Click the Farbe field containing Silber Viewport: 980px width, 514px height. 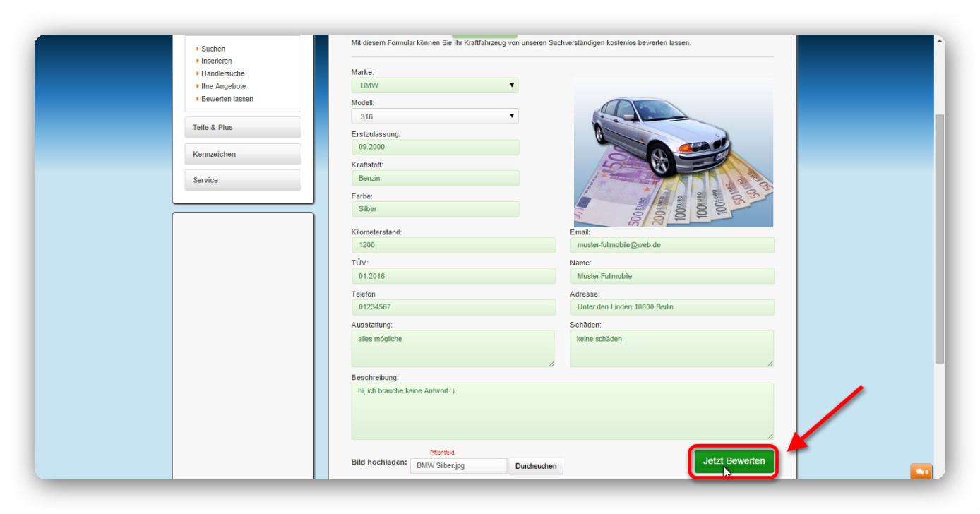[x=435, y=210]
